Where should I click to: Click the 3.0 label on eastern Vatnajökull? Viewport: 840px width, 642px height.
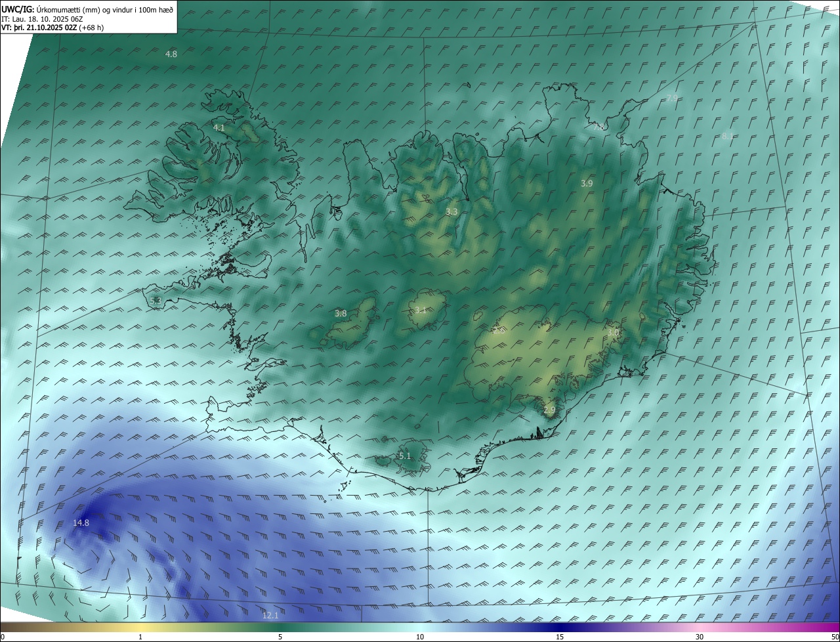pyautogui.click(x=613, y=333)
